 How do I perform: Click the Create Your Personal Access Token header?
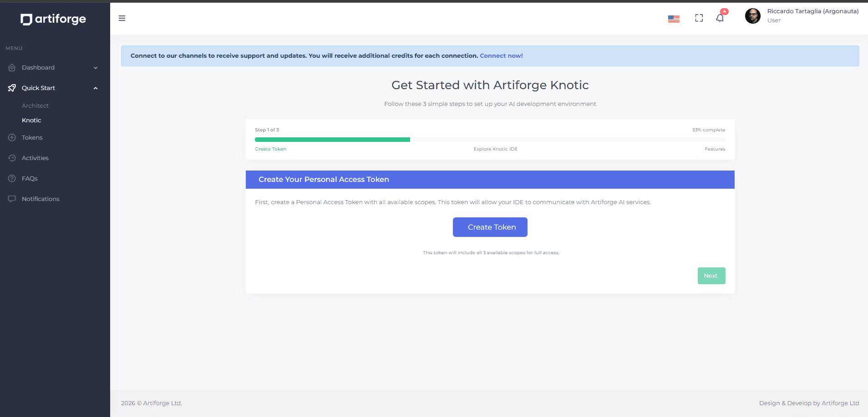pyautogui.click(x=490, y=180)
